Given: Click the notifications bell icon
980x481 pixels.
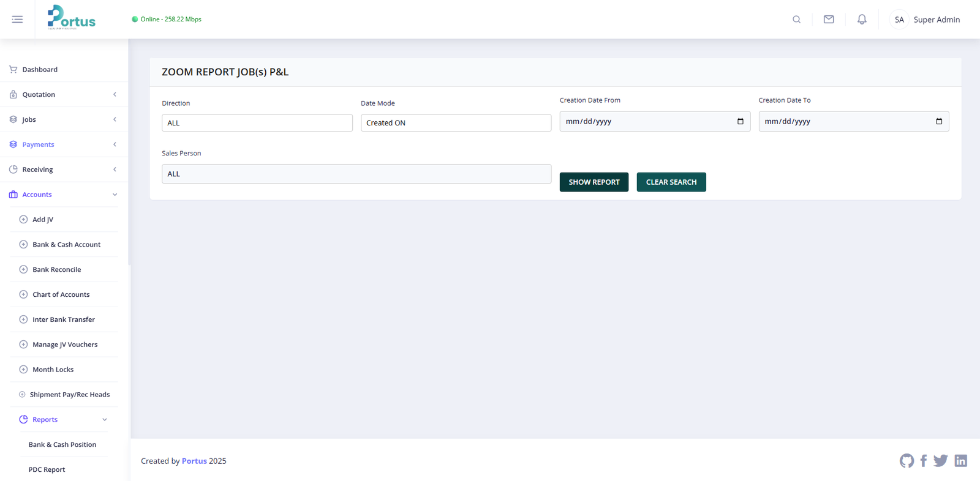Looking at the screenshot, I should point(862,20).
